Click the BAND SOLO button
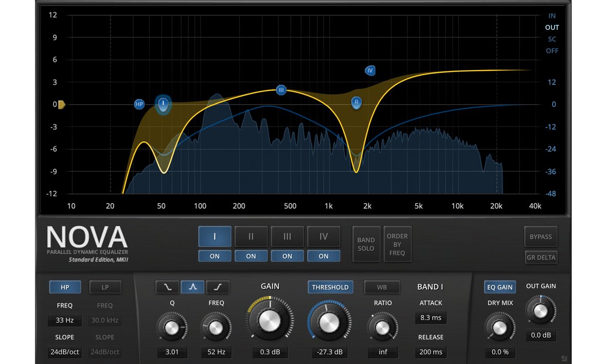This screenshot has width=607, height=364. (x=366, y=244)
